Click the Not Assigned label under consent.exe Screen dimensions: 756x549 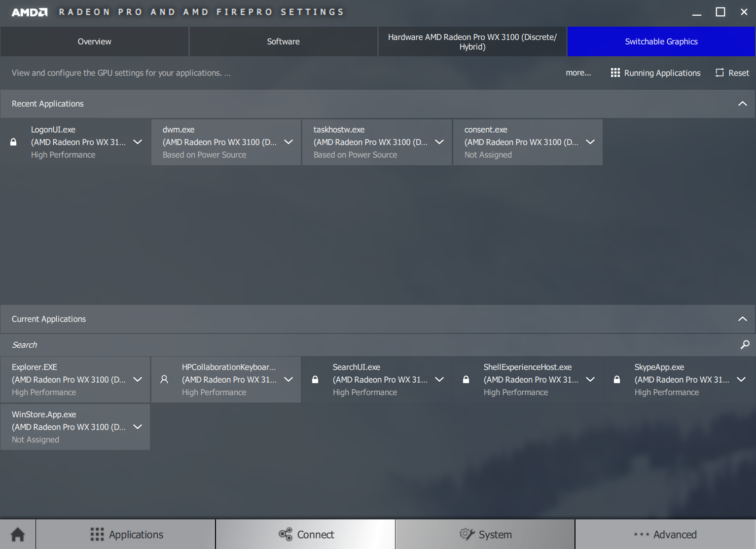click(x=488, y=155)
